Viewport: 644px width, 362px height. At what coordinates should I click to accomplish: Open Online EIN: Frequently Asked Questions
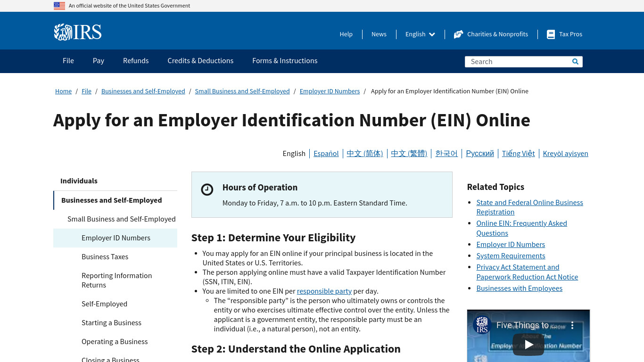(521, 228)
